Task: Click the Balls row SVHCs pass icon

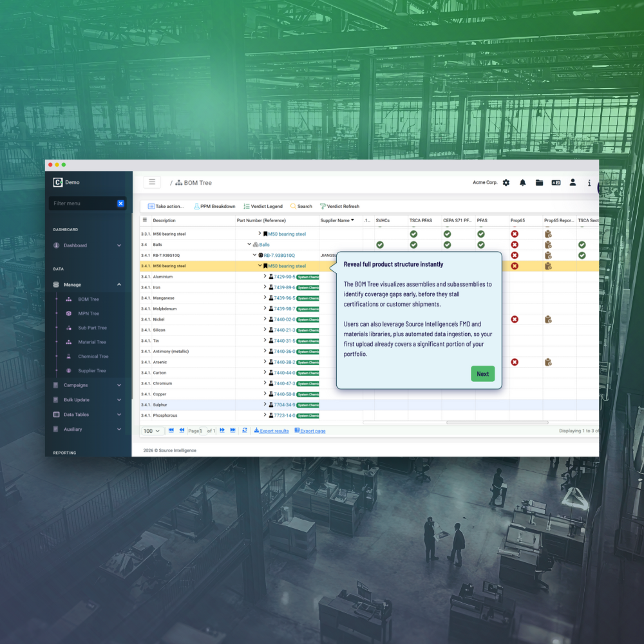Action: tap(380, 245)
